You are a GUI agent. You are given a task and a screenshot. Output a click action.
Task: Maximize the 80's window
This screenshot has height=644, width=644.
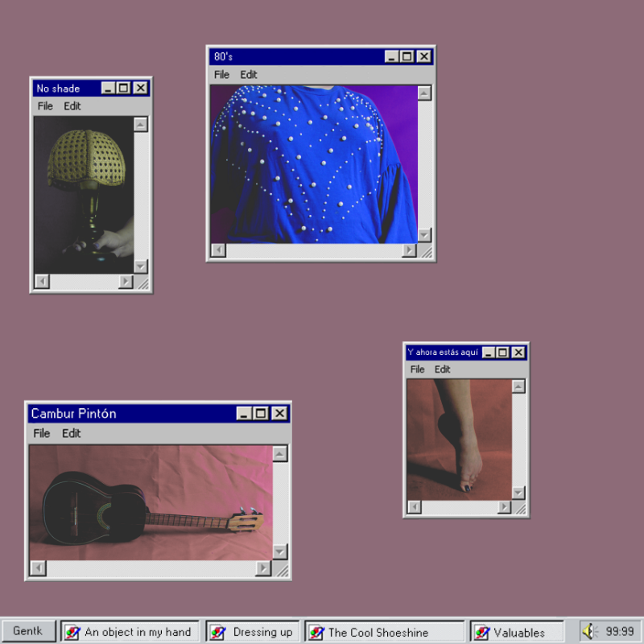tap(407, 56)
